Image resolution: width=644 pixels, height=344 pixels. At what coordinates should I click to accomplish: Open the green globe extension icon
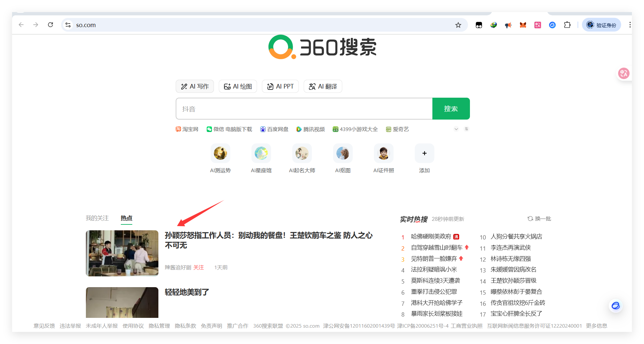[x=493, y=25]
